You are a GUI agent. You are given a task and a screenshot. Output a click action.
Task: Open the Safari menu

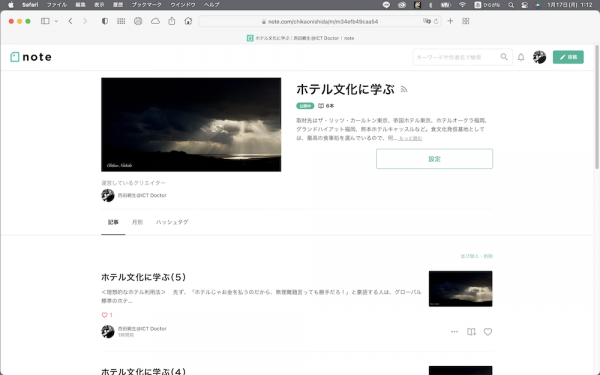30,5
